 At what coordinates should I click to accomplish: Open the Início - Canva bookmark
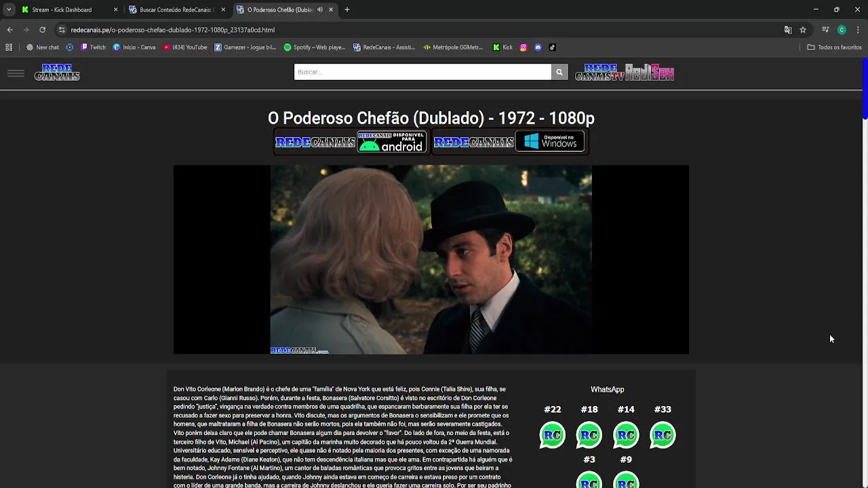[134, 47]
